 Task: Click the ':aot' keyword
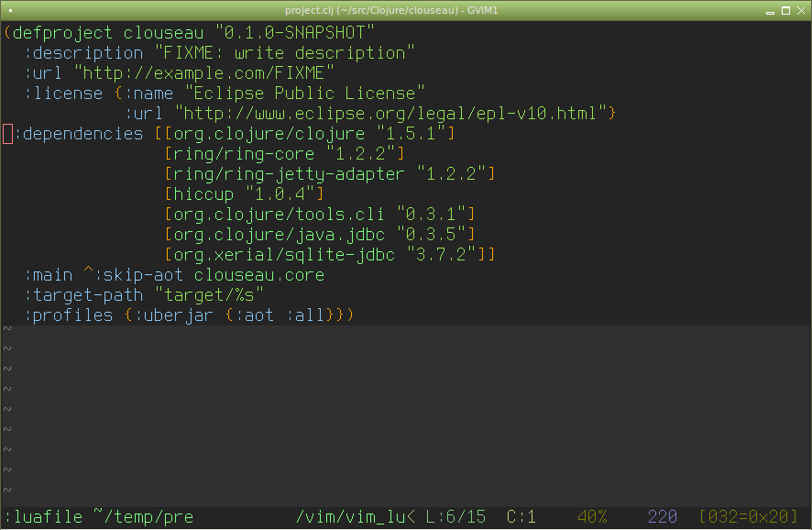tap(254, 316)
